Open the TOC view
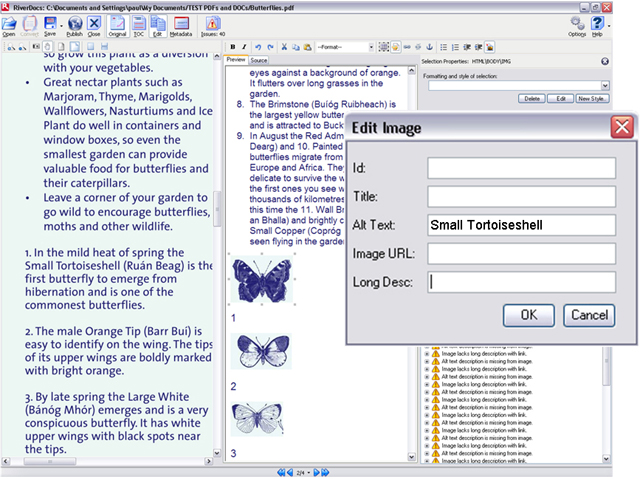The image size is (640, 479). coord(139,26)
